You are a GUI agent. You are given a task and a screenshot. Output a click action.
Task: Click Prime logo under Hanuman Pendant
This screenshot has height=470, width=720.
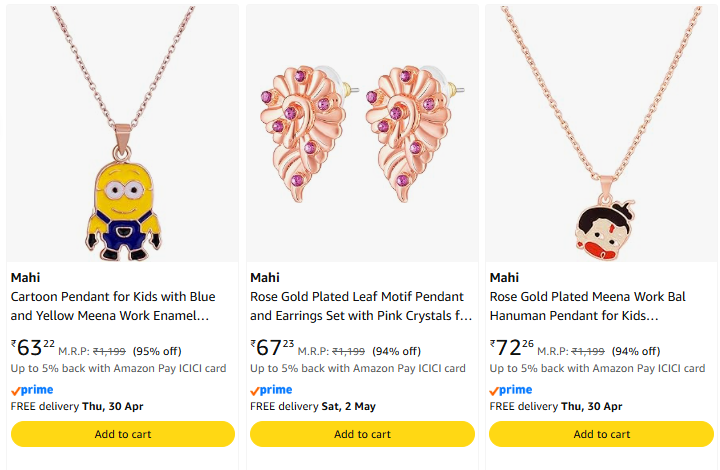(511, 390)
